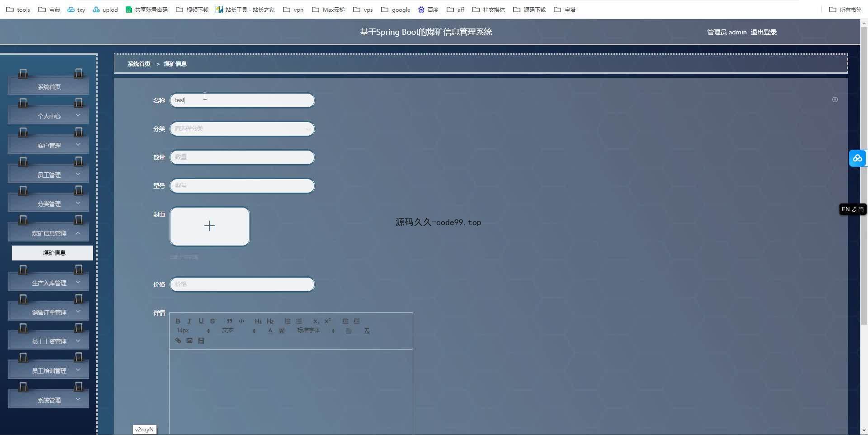Image resolution: width=868 pixels, height=435 pixels.
Task: Open the 共享账号密码 bookmark
Action: [x=146, y=9]
